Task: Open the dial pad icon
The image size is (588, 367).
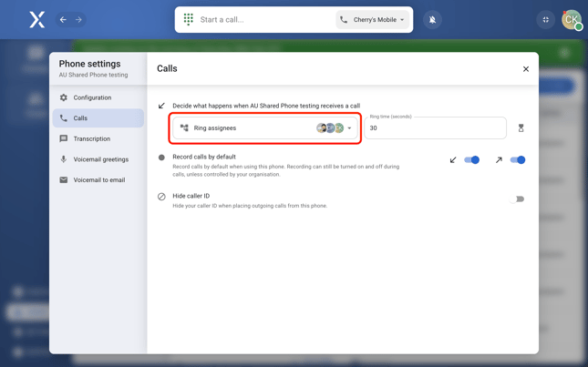Action: (x=189, y=19)
